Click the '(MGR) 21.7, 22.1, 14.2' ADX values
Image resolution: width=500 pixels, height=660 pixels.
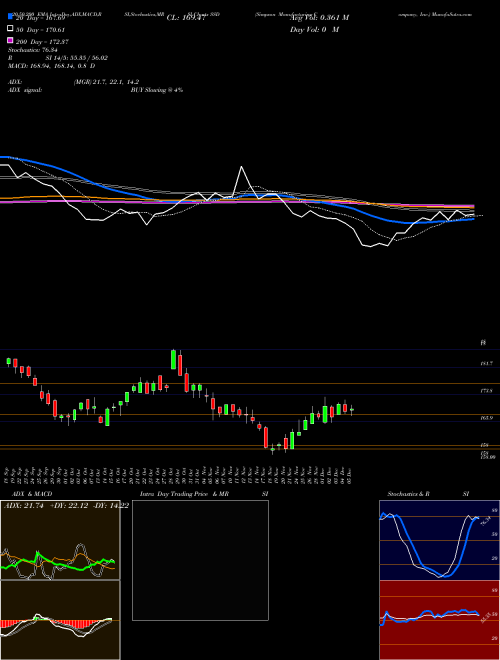106,82
